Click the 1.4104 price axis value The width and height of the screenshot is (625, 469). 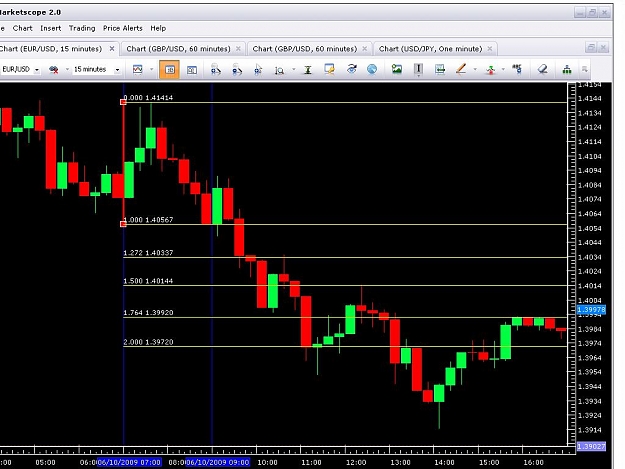click(x=590, y=156)
